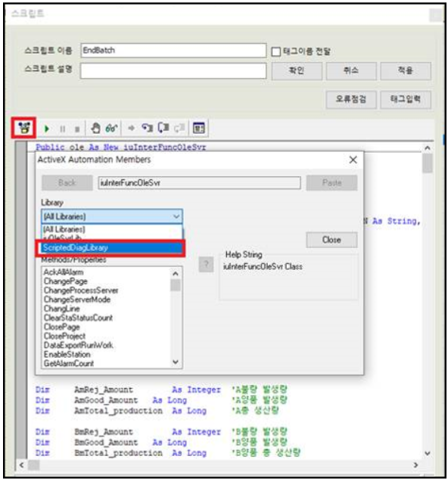Screen dimensions: 448x481
Task: Click the Step Over icon
Action: [163, 128]
